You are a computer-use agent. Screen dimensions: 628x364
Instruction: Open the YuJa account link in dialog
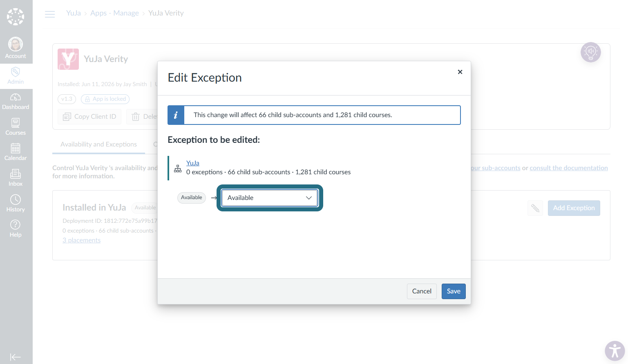[x=193, y=163]
